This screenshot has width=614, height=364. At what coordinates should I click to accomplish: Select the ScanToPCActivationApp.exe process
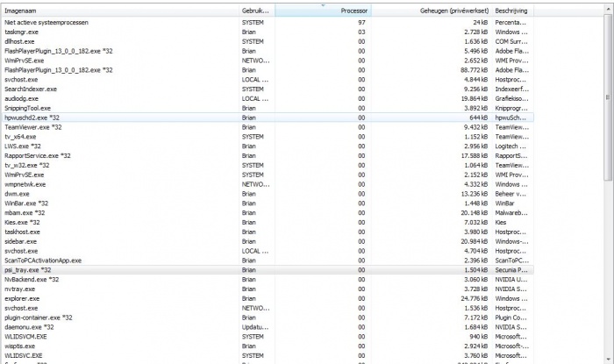[x=268, y=261]
